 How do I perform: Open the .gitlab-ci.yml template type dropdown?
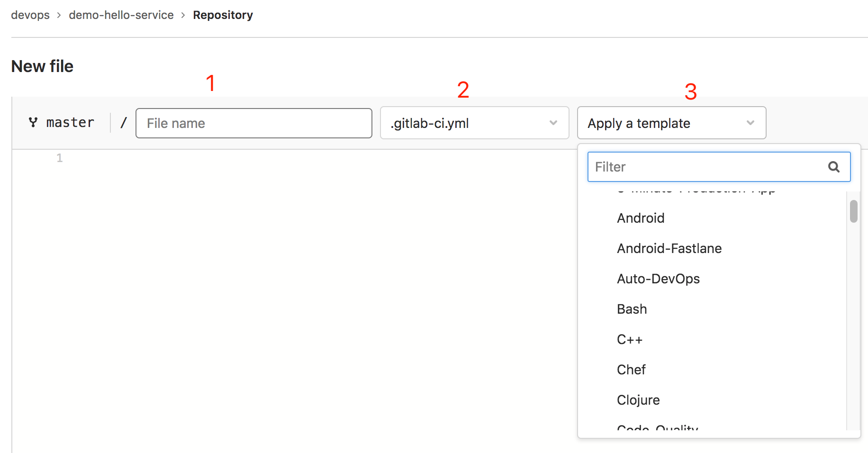(x=474, y=123)
